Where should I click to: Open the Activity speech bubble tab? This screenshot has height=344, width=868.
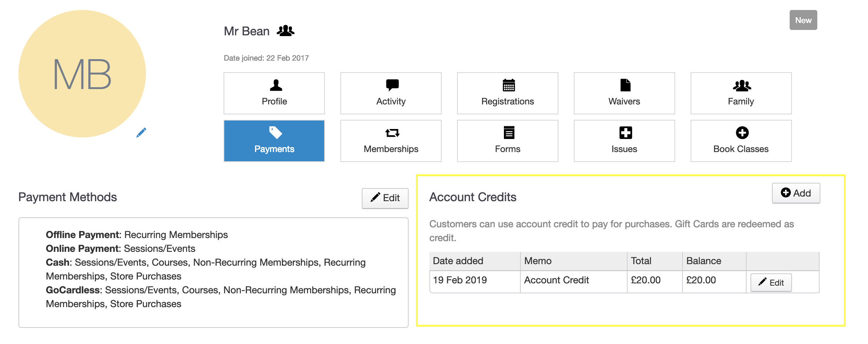tap(391, 93)
